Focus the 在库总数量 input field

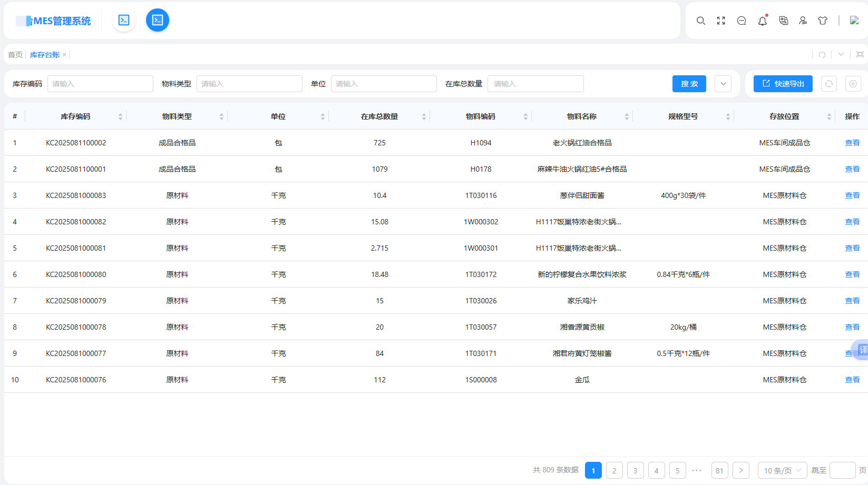(x=535, y=84)
